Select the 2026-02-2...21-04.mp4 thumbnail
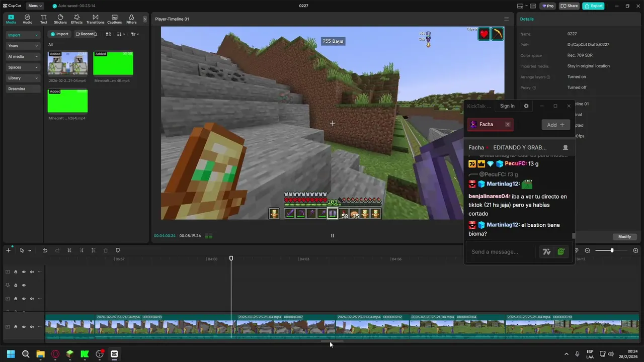 (x=67, y=63)
